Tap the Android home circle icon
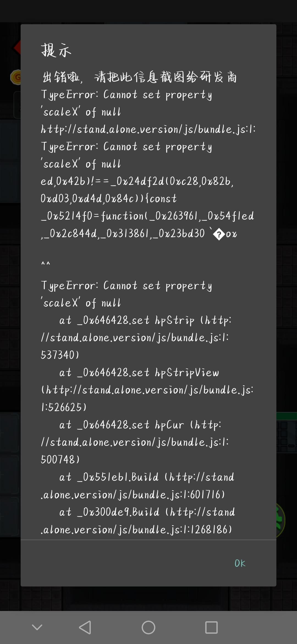 coord(148,627)
